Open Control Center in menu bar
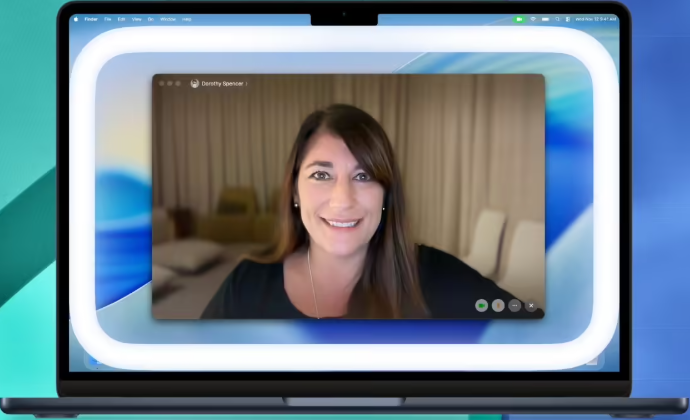690x420 pixels. click(568, 19)
